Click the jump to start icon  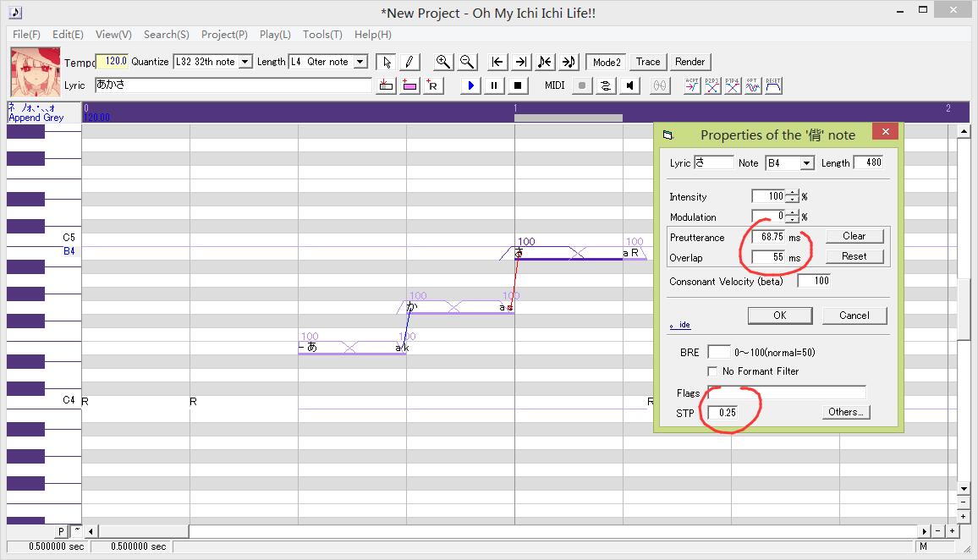click(497, 62)
